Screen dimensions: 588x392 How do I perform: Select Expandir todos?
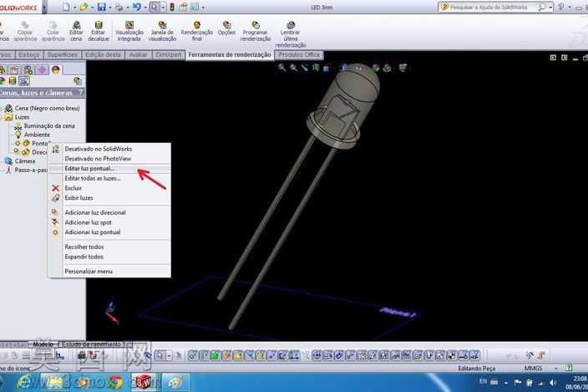pos(84,257)
